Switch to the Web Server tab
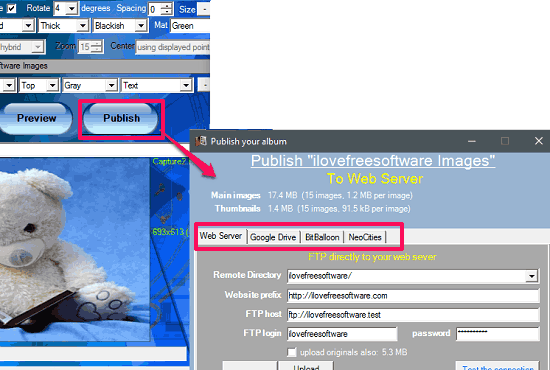Viewport: 550px width, 370px height. 221,236
